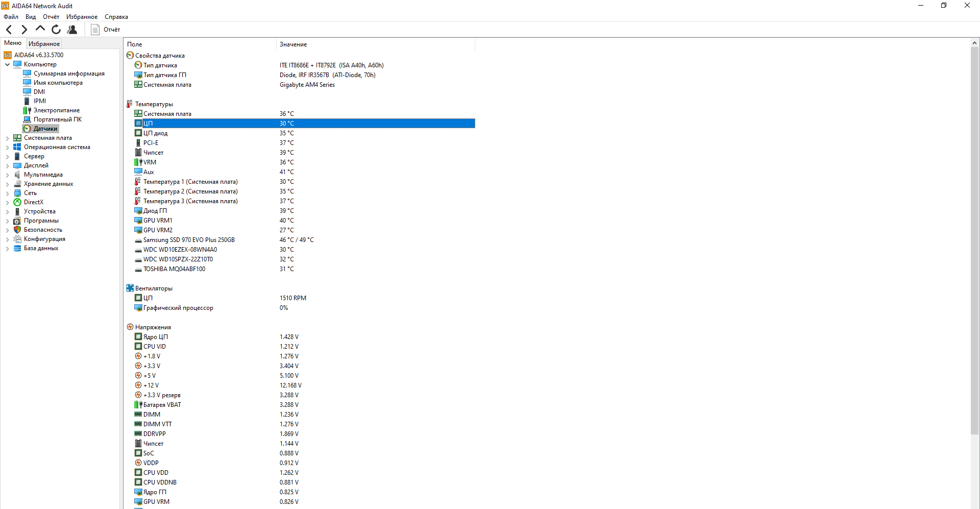
Task: Select Суммарная информация icon in tree
Action: tap(27, 74)
